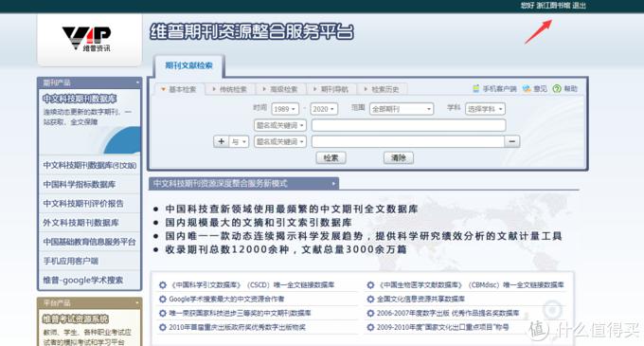644x346 pixels.
Task: Focus the second keyword search input
Action: [x=408, y=142]
